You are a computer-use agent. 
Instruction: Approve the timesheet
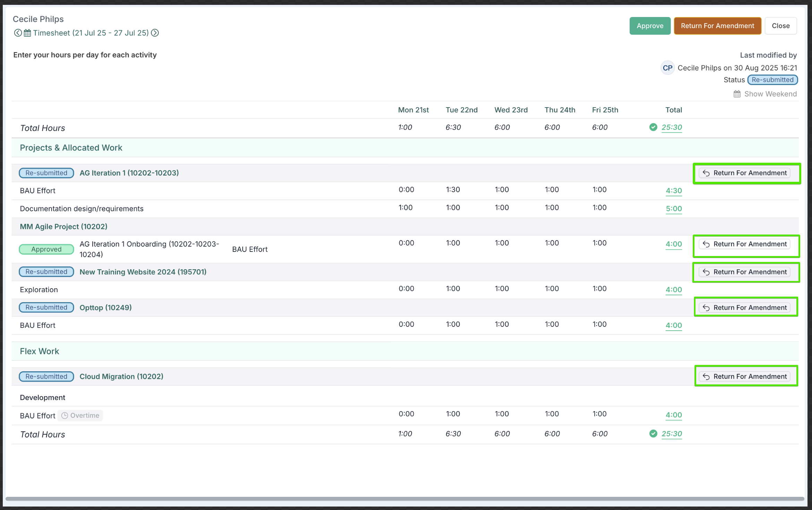pyautogui.click(x=650, y=26)
